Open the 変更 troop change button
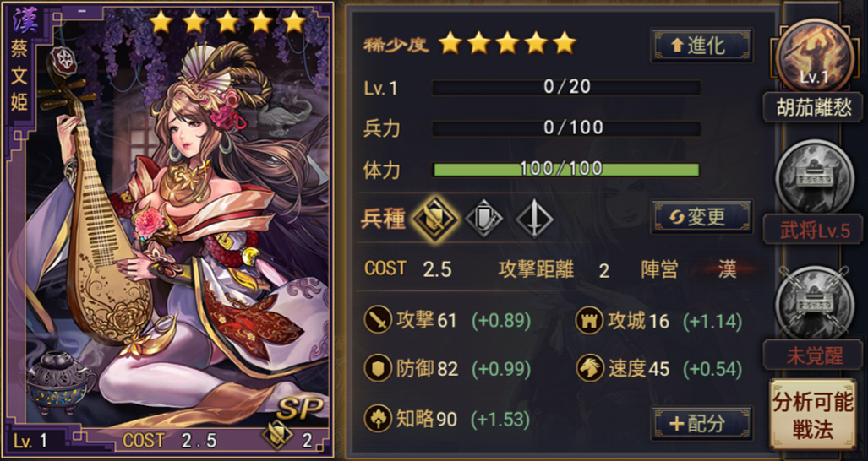Image resolution: width=868 pixels, height=461 pixels. (x=702, y=217)
